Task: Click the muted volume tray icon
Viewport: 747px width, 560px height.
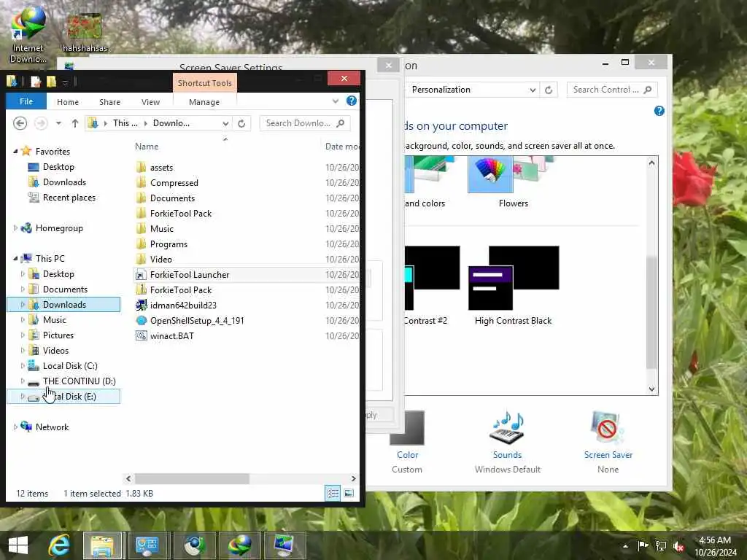Action: (x=678, y=546)
